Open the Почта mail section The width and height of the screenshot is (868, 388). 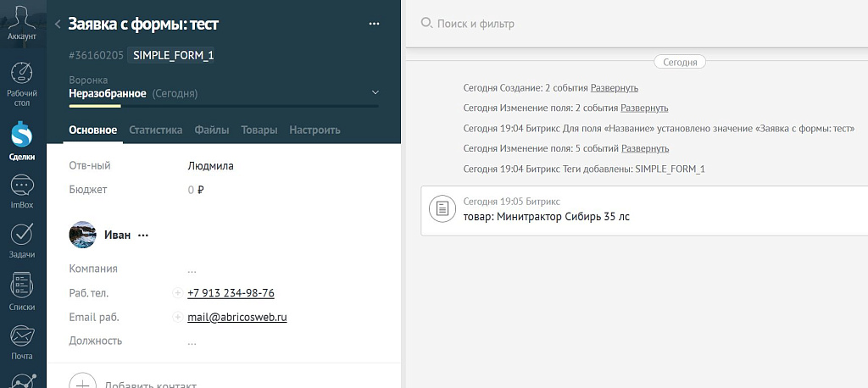click(x=22, y=341)
